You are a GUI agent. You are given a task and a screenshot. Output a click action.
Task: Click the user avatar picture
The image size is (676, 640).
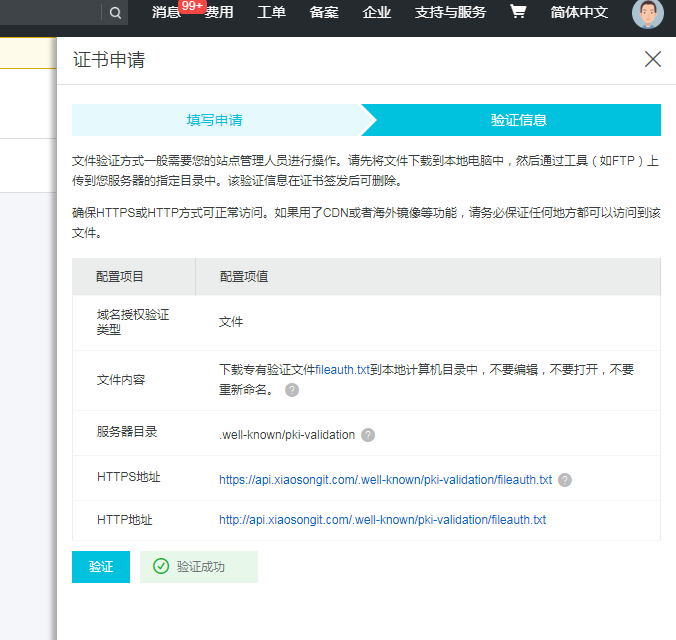click(x=647, y=14)
